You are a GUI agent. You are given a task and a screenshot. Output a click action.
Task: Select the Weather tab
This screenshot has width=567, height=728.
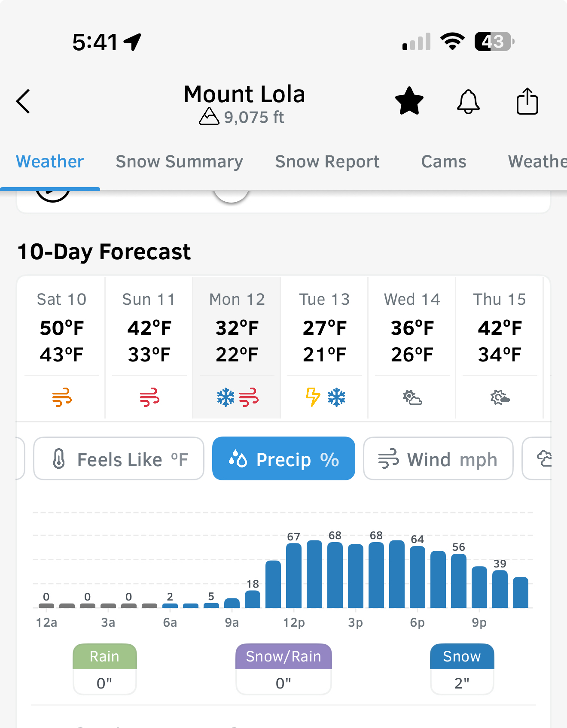tap(50, 162)
